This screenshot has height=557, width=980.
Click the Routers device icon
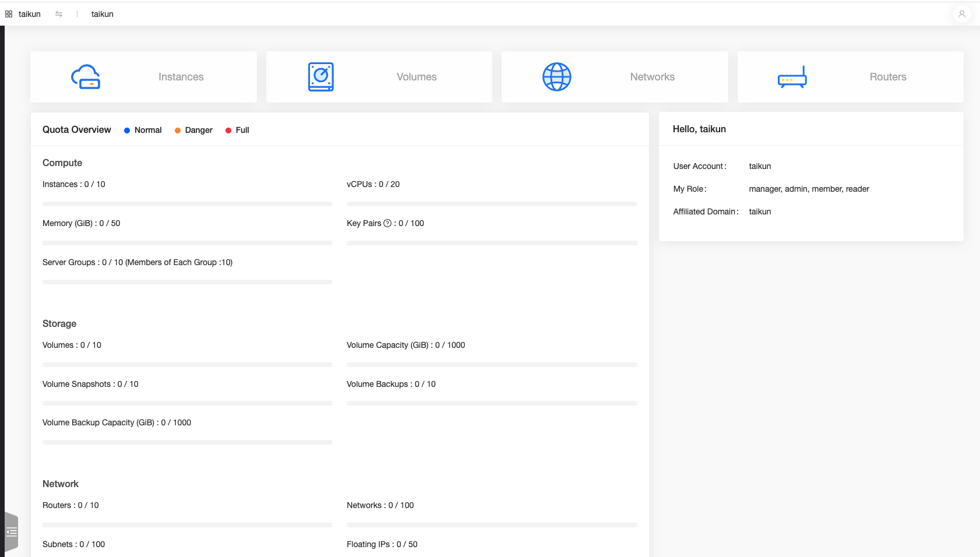click(x=792, y=77)
